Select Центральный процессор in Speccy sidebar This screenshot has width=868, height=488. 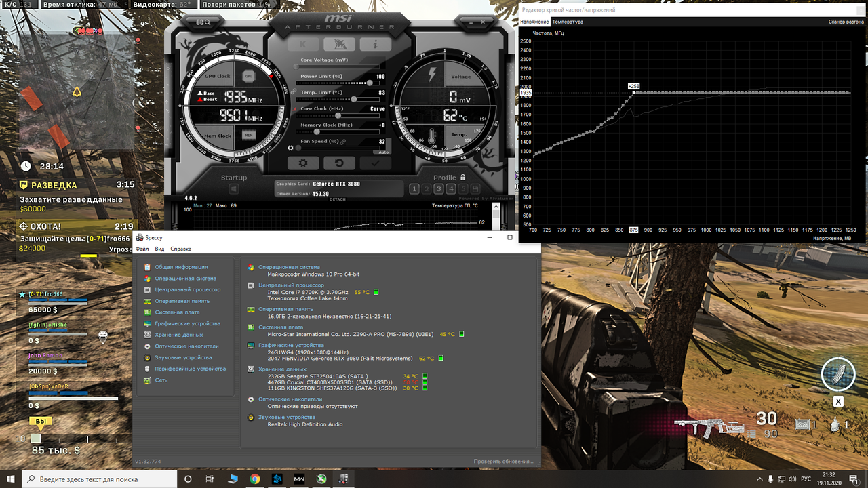pyautogui.click(x=187, y=289)
